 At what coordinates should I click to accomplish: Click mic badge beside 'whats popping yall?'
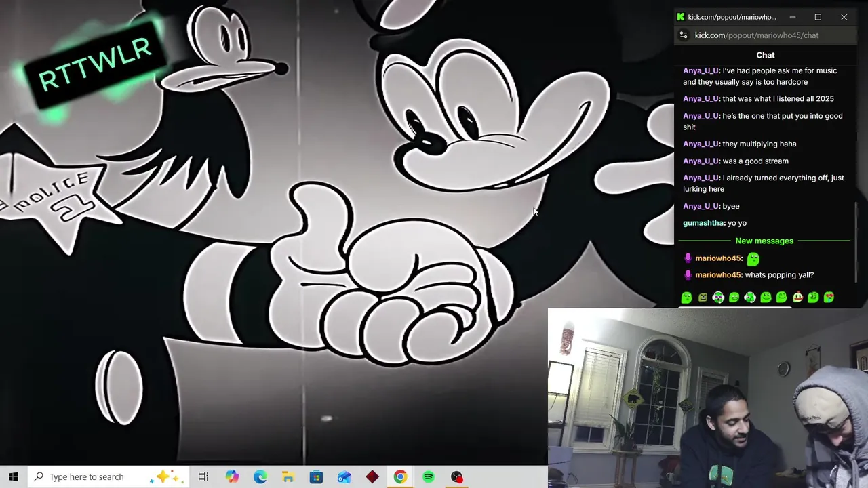pos(688,275)
